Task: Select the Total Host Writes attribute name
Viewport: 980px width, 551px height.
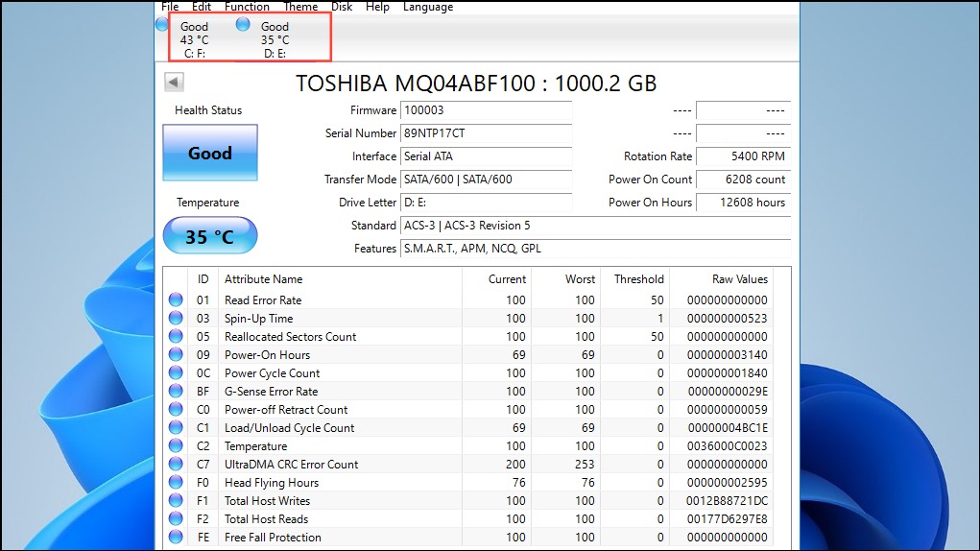Action: pos(268,500)
